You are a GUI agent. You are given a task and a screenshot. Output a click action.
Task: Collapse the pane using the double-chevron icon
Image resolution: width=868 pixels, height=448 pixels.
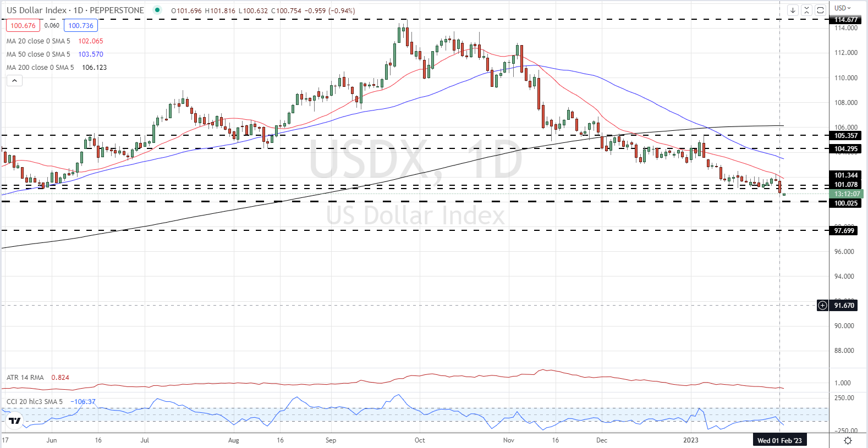coord(806,10)
